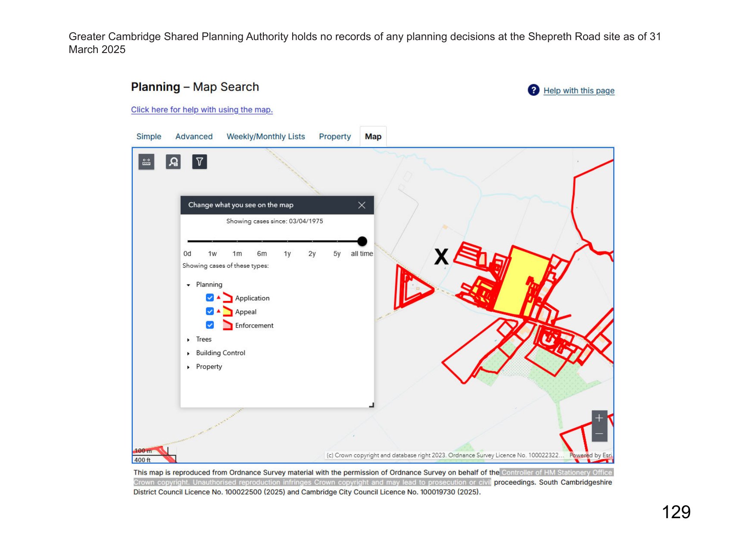Toggle the Enforcement checkbox off

pyautogui.click(x=210, y=325)
